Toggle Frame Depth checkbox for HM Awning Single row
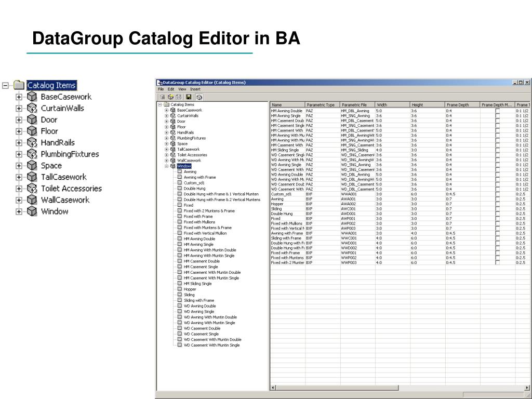The width and height of the screenshot is (532, 399). [x=497, y=116]
